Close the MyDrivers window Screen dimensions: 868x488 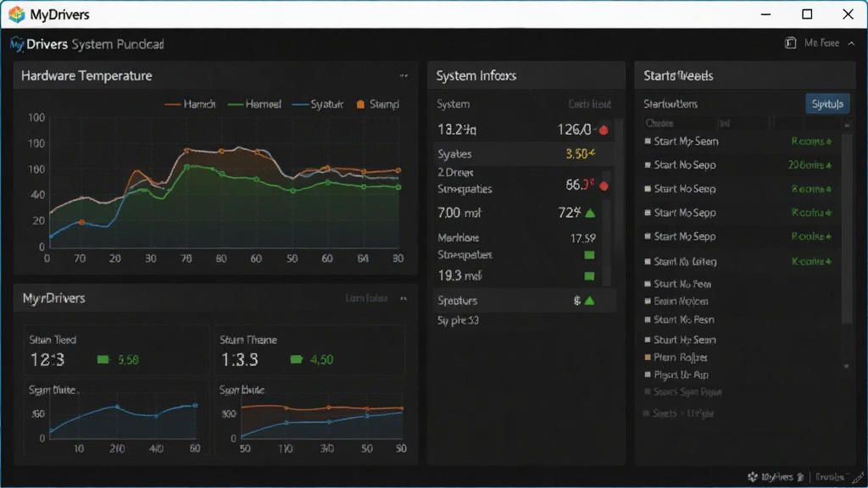click(848, 14)
